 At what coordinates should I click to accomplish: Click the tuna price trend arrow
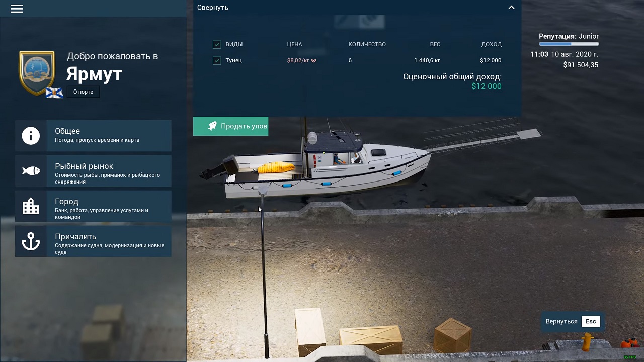(313, 61)
